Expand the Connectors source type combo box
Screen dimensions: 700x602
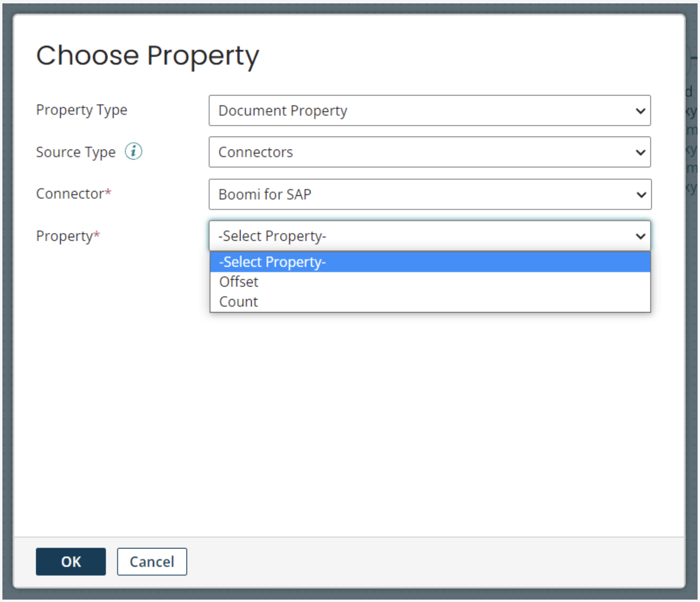click(424, 152)
